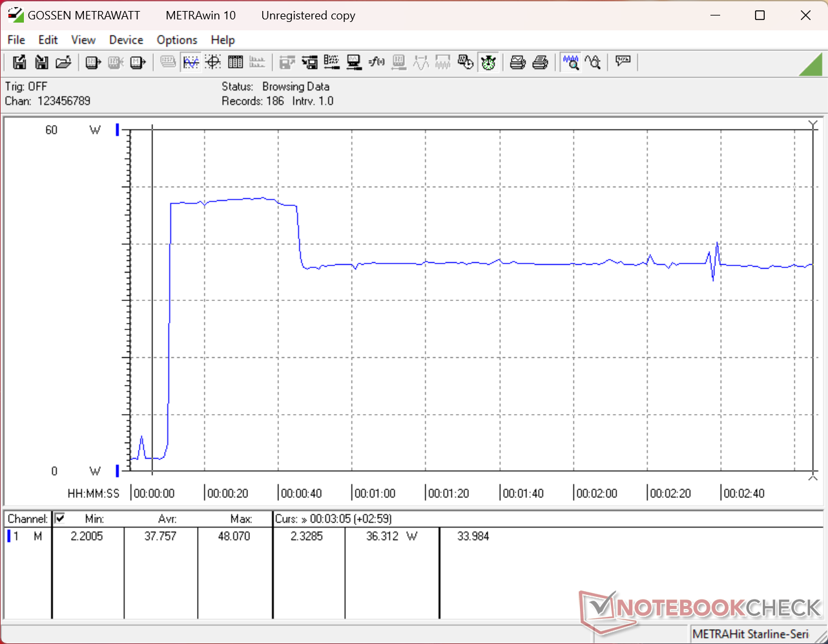The image size is (828, 644).
Task: Click the Intrv. 1.0 text
Action: pos(313,101)
